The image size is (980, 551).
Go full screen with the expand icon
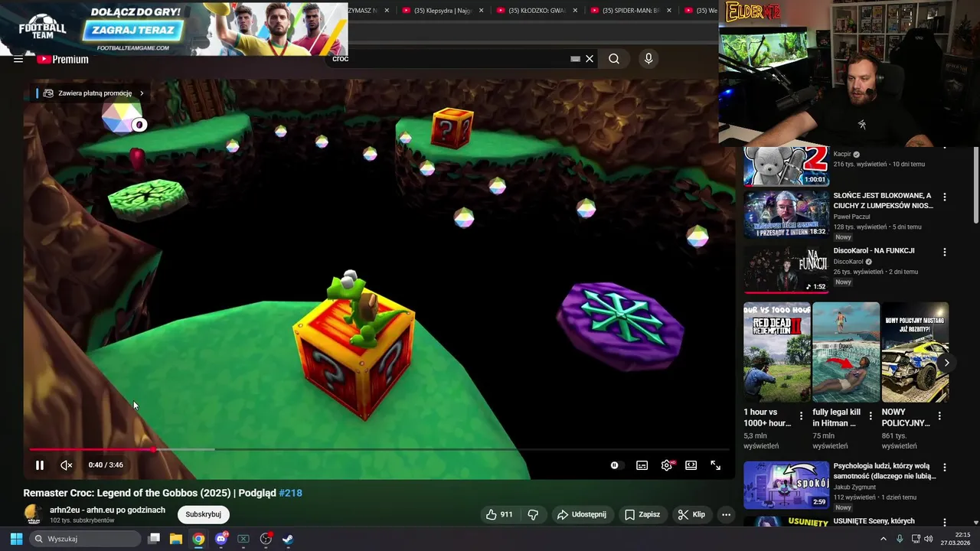716,465
